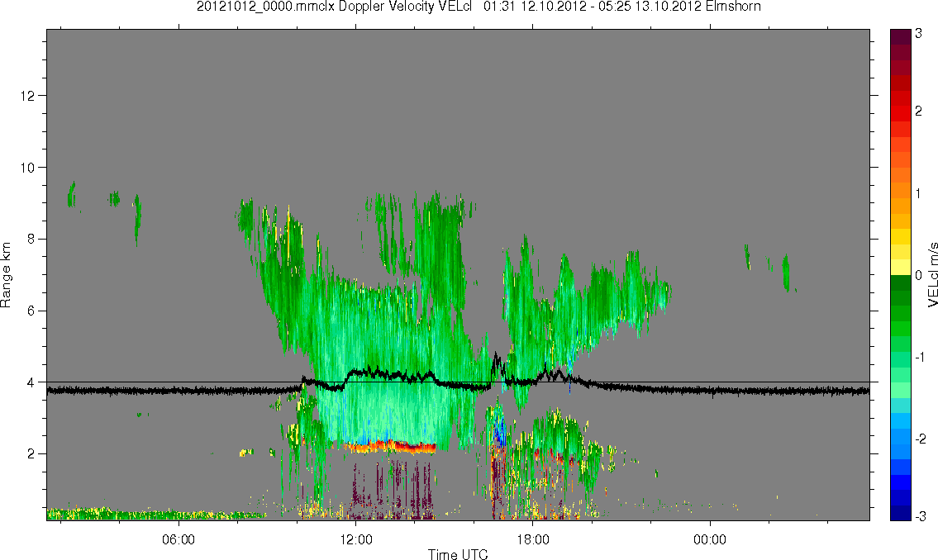The image size is (938, 560).
Task: Click the '2' range axis label
Action: [x=31, y=454]
